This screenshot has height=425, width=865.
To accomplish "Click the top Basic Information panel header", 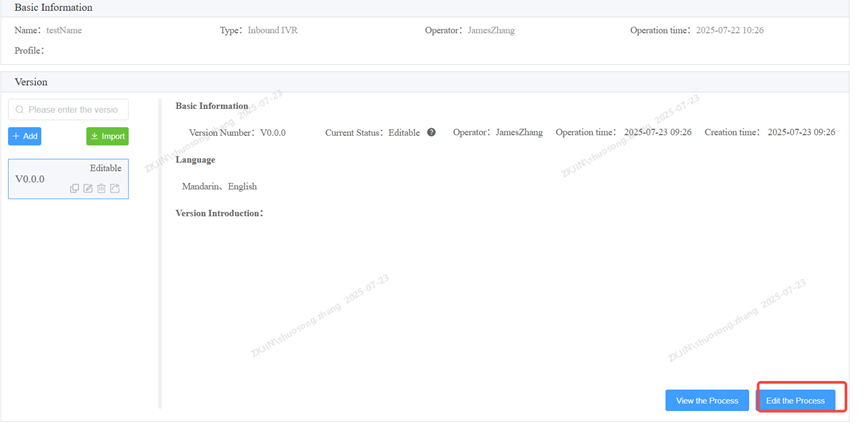I will click(x=53, y=7).
